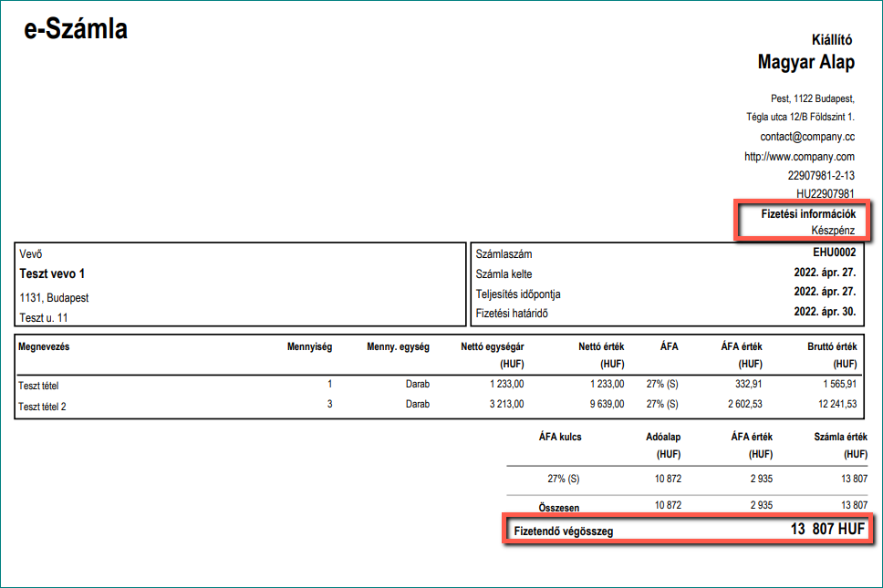Click the Mennyiség column header

point(309,346)
